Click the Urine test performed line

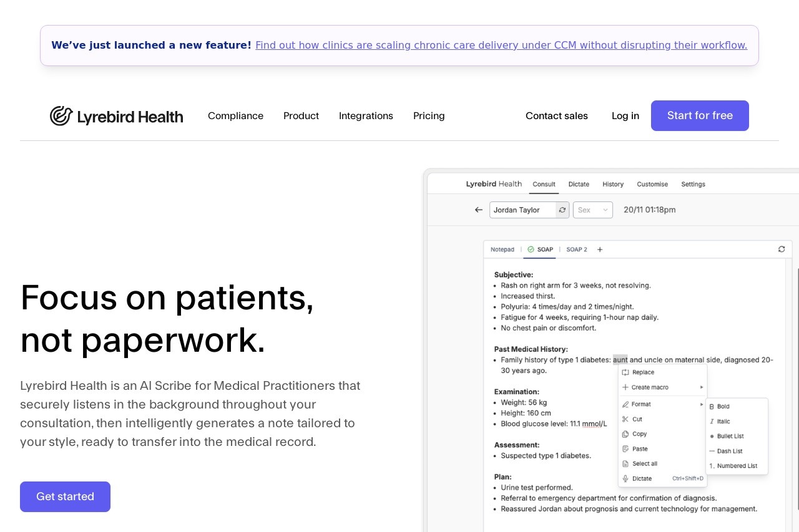(536, 488)
